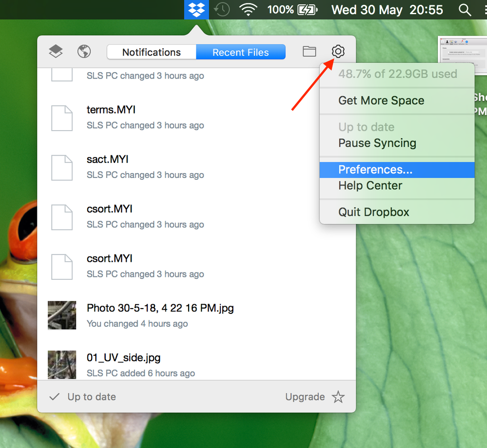Screen dimensions: 487x448
Task: Choose Preferences... from the menu
Action: (375, 170)
